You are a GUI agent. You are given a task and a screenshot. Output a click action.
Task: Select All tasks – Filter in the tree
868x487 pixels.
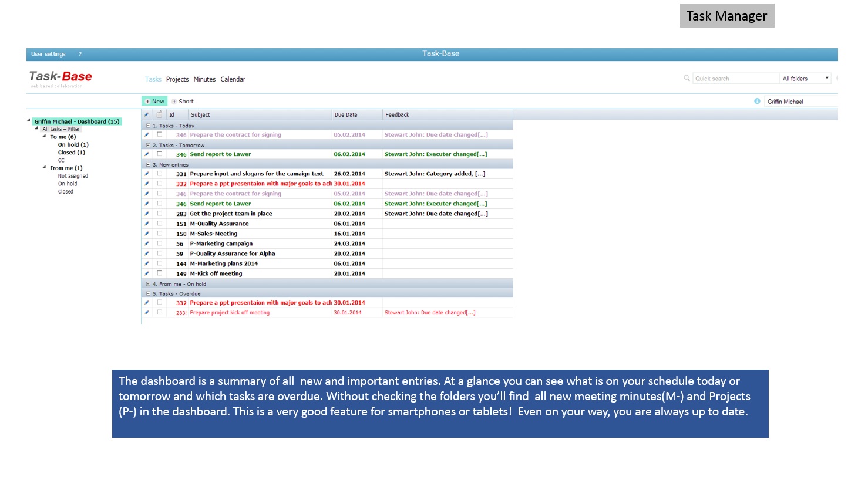pos(61,129)
